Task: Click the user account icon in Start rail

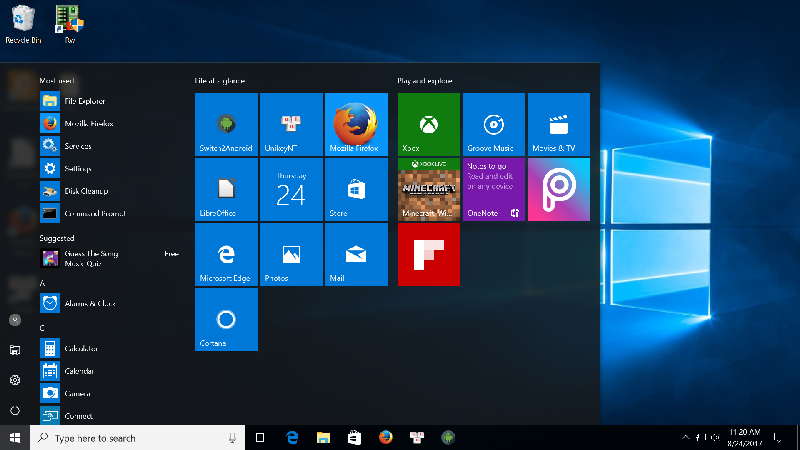Action: pyautogui.click(x=15, y=320)
